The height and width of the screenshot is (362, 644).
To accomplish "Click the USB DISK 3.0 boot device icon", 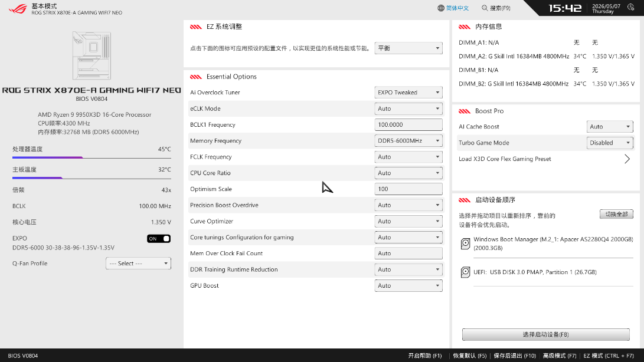I will (465, 272).
